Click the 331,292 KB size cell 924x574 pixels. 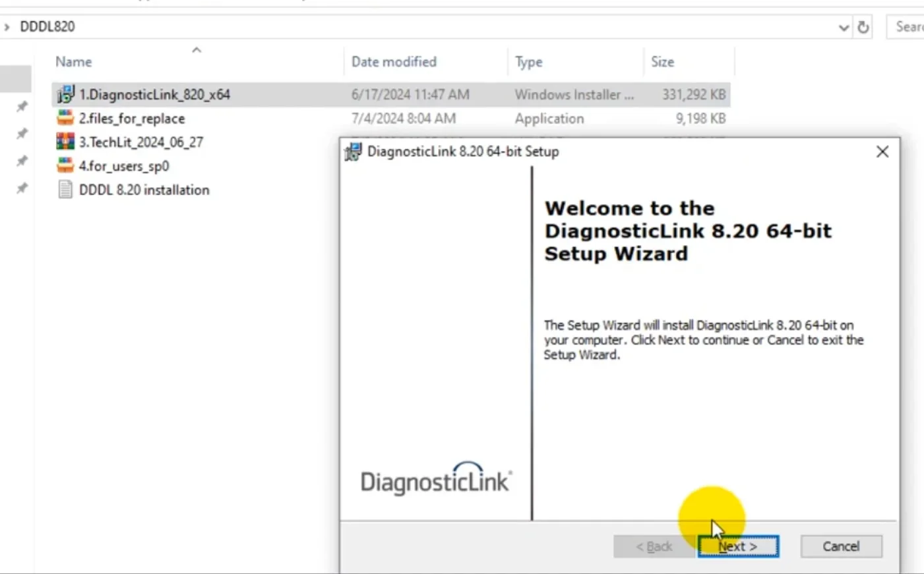click(x=694, y=95)
